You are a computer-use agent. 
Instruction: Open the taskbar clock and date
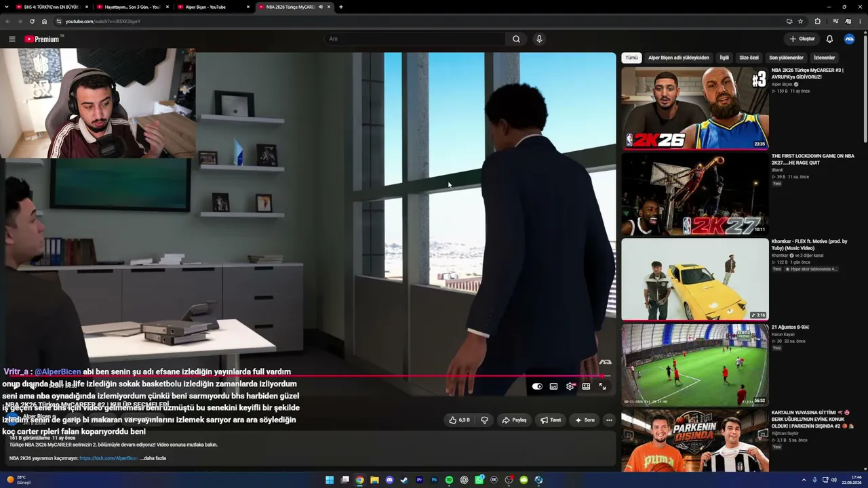(x=850, y=480)
